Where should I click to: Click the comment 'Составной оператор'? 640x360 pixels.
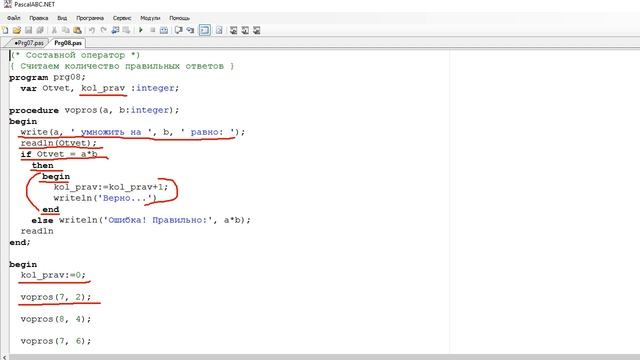(x=76, y=55)
